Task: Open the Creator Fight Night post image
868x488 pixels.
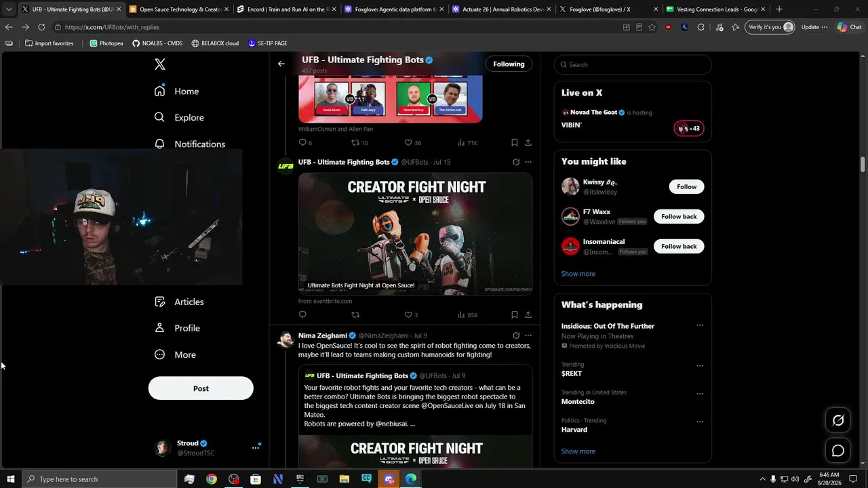Action: [x=415, y=234]
